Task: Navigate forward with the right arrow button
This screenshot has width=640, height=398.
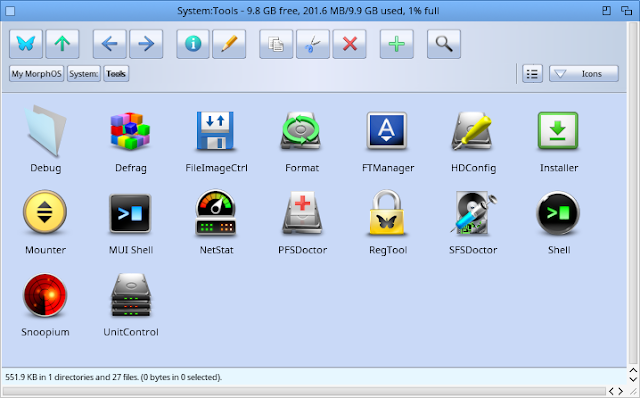Action: pyautogui.click(x=146, y=44)
